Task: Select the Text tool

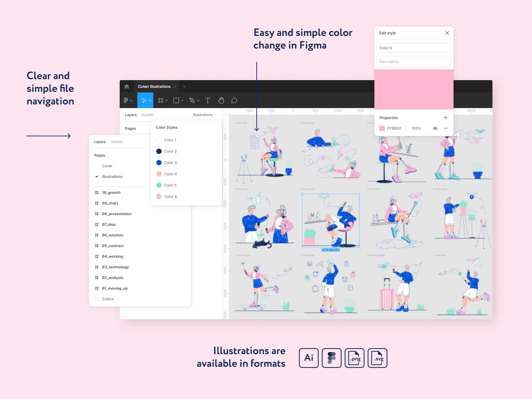Action: click(207, 100)
